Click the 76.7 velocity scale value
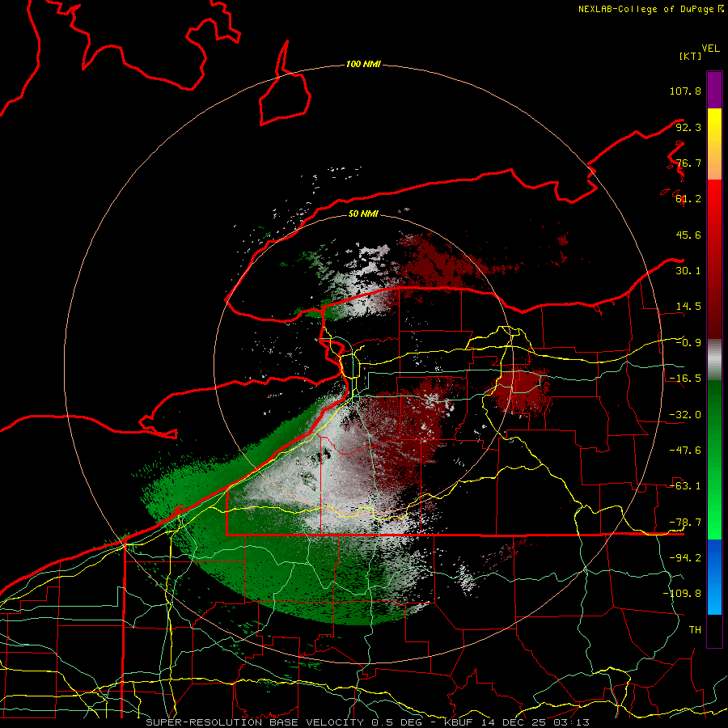Image resolution: width=728 pixels, height=728 pixels. click(688, 163)
